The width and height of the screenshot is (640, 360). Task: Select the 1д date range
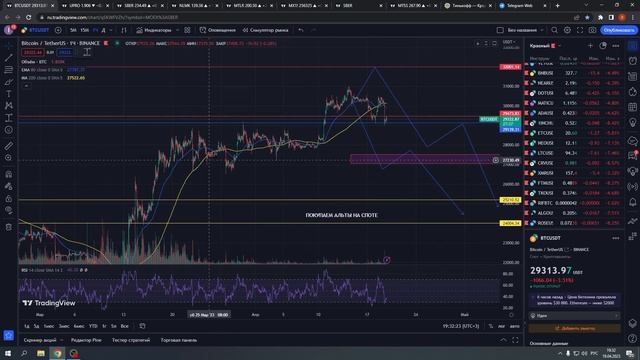pyautogui.click(x=27, y=326)
